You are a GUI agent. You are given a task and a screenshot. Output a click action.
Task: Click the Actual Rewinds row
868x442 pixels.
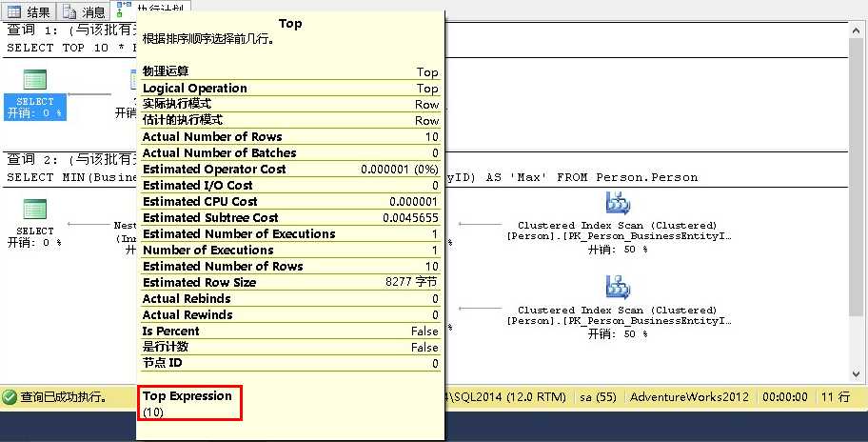pyautogui.click(x=290, y=315)
